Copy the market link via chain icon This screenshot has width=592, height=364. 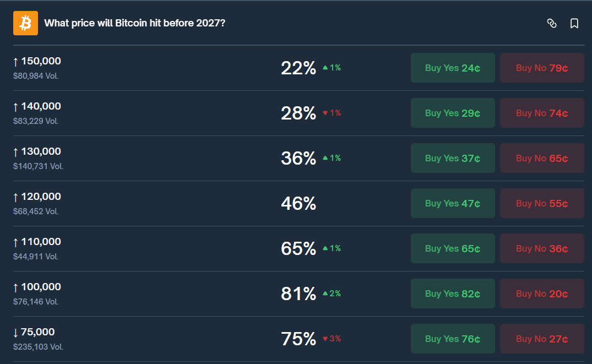pyautogui.click(x=552, y=24)
